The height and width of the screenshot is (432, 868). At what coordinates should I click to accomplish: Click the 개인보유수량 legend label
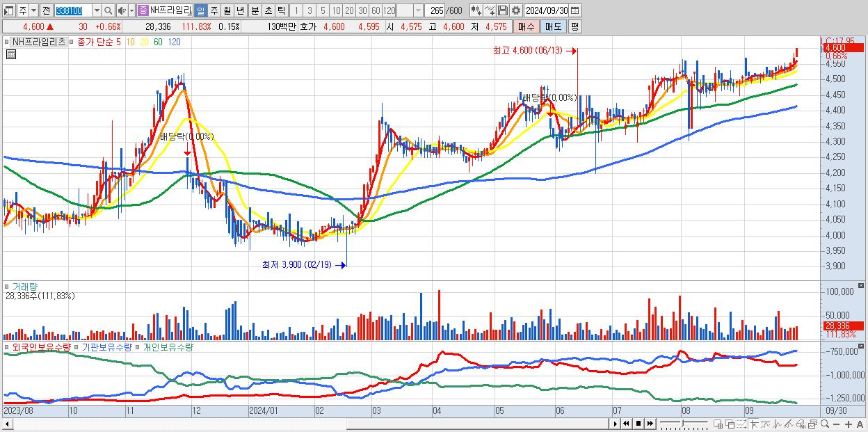pos(168,346)
